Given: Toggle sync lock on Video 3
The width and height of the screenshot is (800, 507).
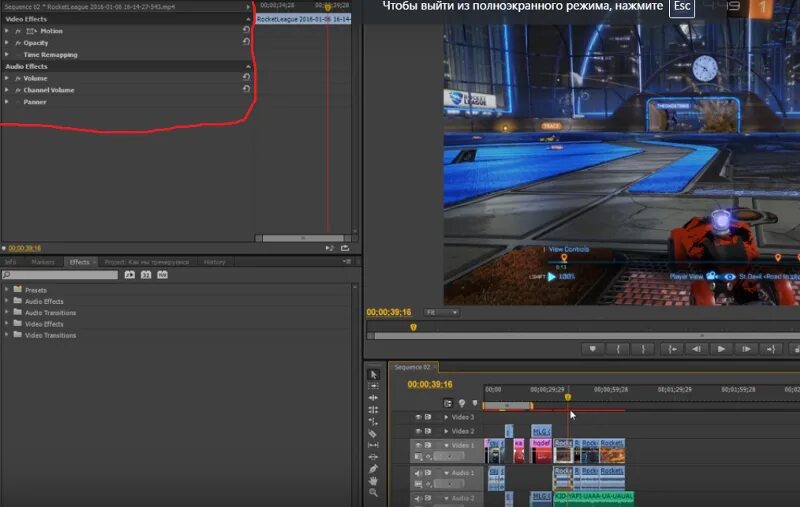Looking at the screenshot, I should click(428, 417).
